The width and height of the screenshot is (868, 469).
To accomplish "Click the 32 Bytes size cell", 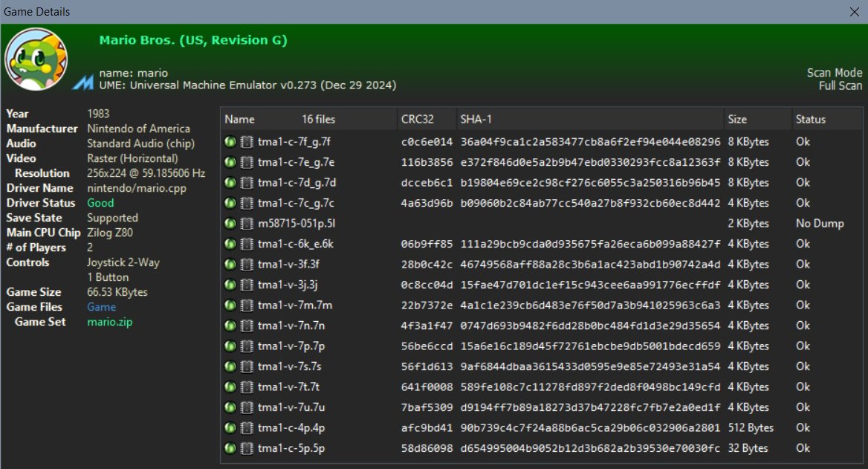I will (748, 448).
